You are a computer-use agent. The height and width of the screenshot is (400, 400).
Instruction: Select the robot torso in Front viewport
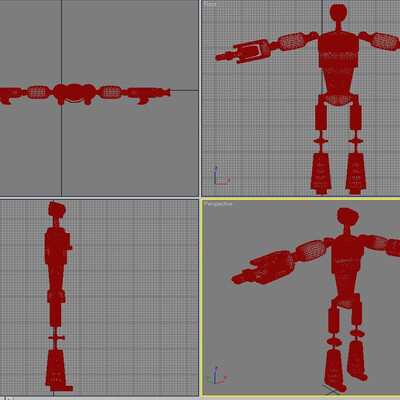click(338, 63)
